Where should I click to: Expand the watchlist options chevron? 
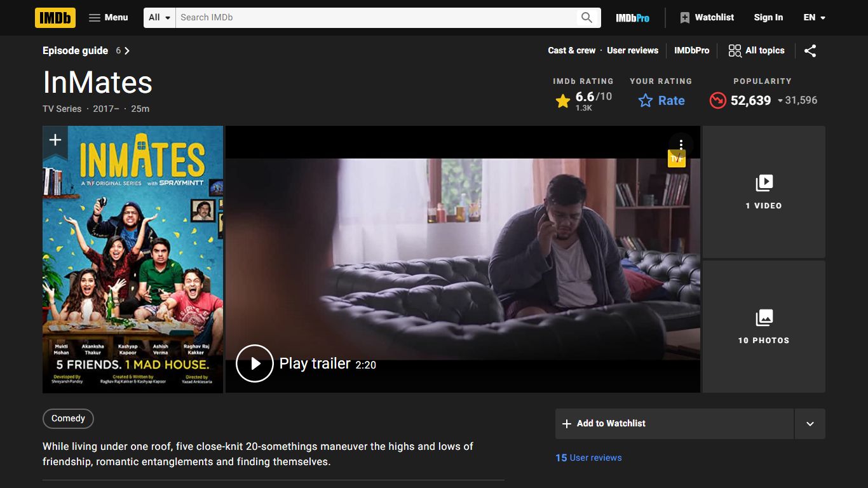point(810,424)
